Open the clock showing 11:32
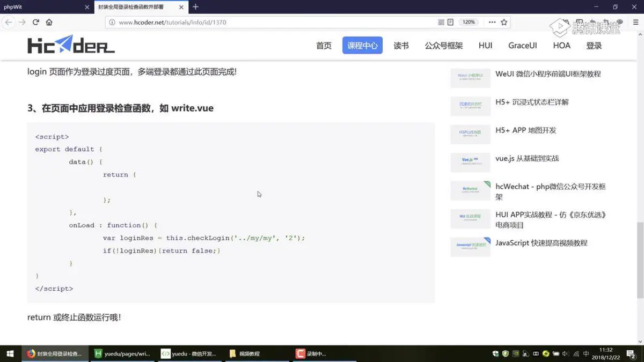This screenshot has width=644, height=362. pyautogui.click(x=606, y=353)
